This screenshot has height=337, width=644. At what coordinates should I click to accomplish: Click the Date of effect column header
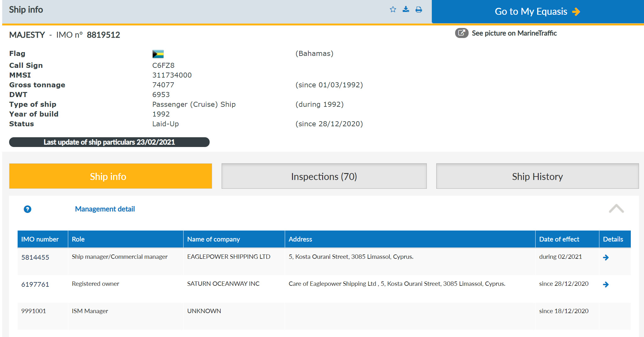(x=567, y=239)
